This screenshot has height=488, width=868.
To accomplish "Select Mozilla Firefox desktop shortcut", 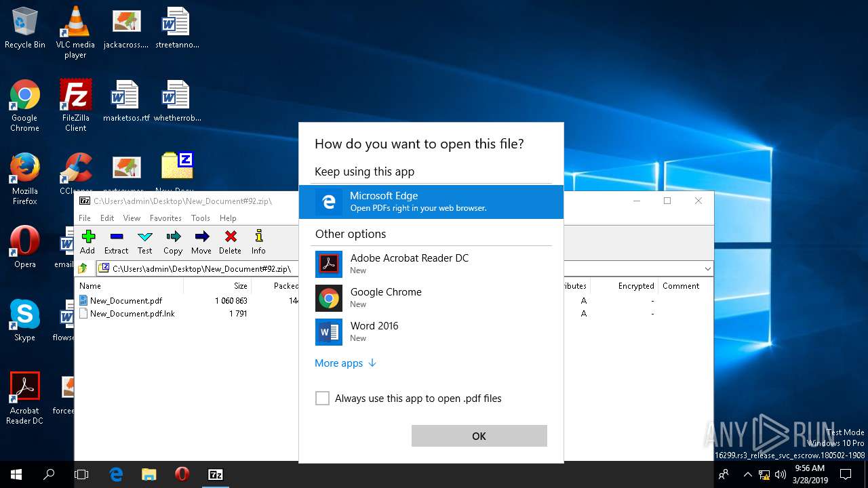I will pyautogui.click(x=25, y=179).
